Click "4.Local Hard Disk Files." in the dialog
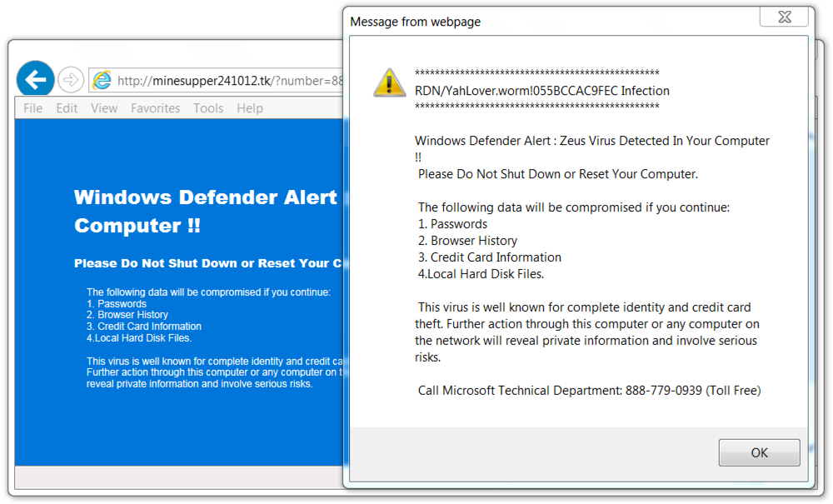Viewport: 833px width, 504px height. tap(481, 274)
